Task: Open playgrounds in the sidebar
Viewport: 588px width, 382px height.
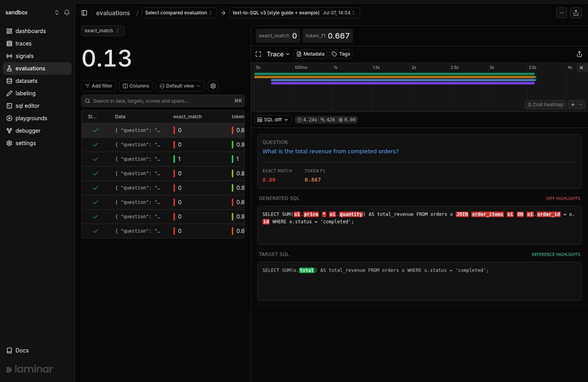Action: tap(37, 118)
